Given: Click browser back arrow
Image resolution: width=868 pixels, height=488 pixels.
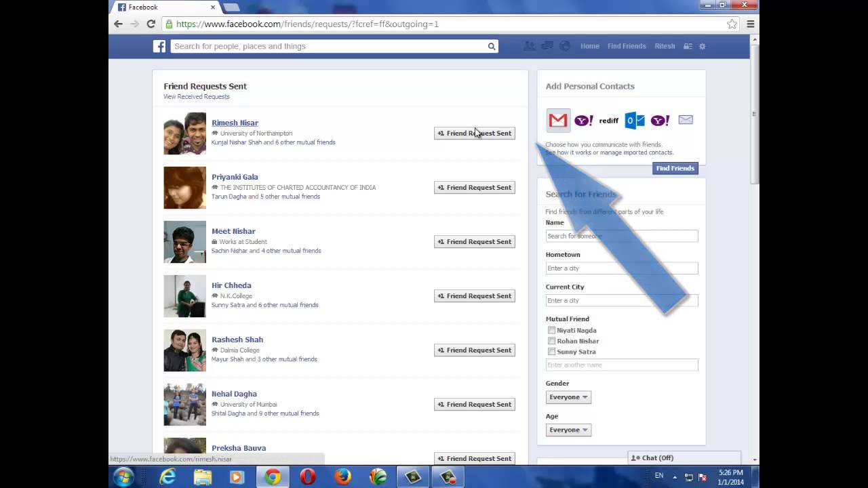Looking at the screenshot, I should pyautogui.click(x=119, y=24).
